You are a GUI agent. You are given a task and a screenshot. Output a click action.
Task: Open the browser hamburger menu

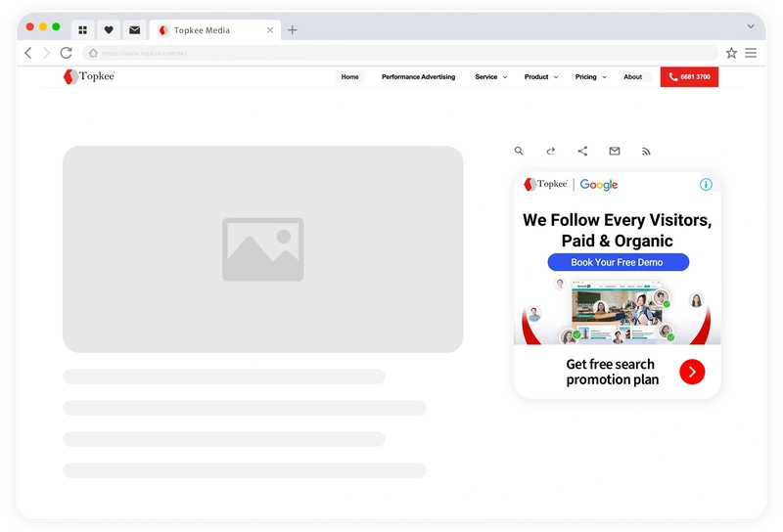tap(751, 53)
